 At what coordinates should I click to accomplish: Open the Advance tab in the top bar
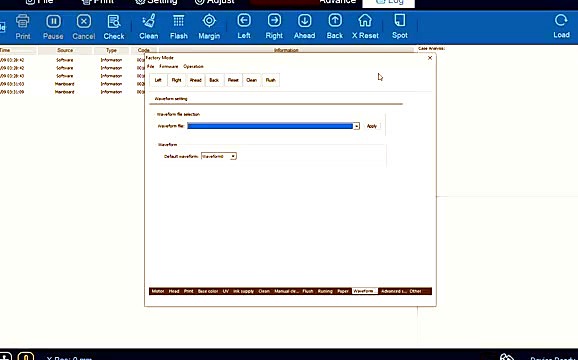click(x=337, y=2)
